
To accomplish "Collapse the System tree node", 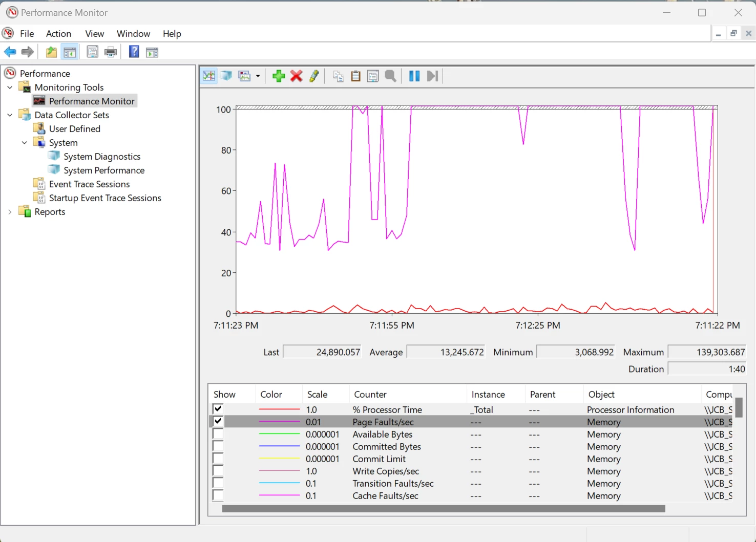I will tap(24, 143).
